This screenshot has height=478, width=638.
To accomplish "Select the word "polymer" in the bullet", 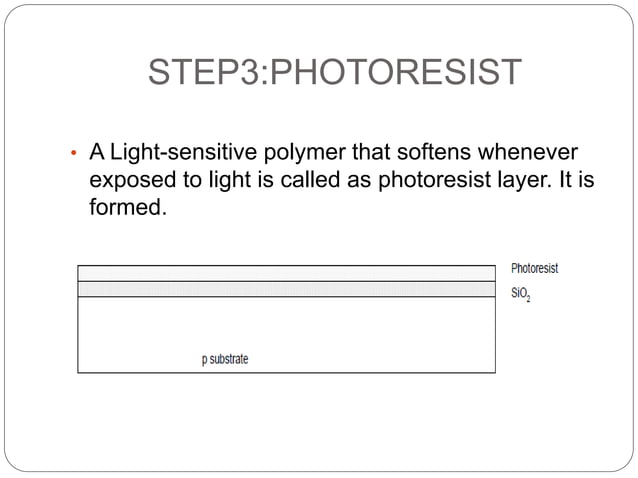I will [305, 154].
